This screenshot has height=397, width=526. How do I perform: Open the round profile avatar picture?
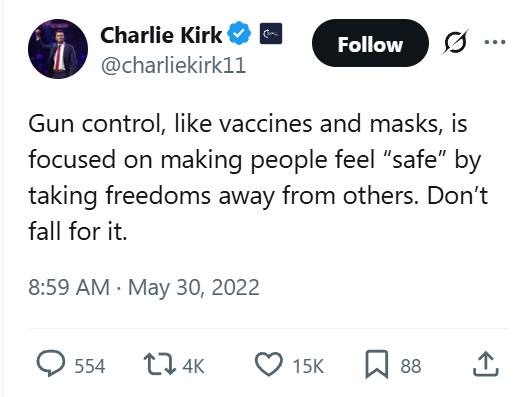click(x=58, y=49)
